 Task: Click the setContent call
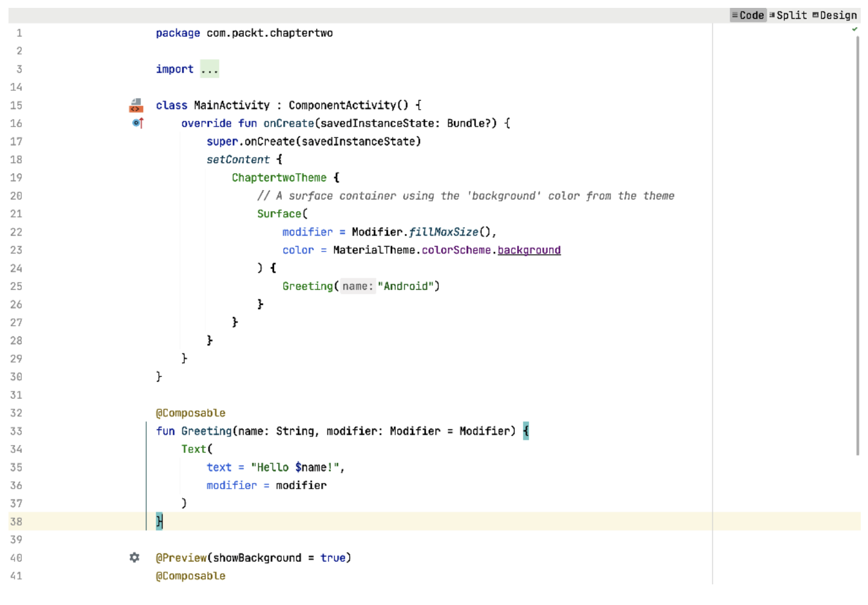click(238, 159)
